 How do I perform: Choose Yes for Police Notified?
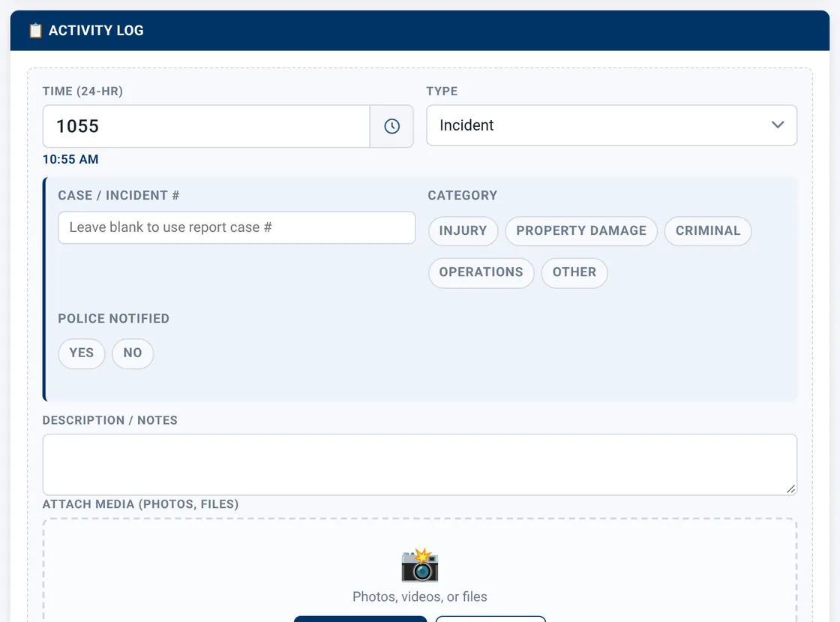(82, 353)
